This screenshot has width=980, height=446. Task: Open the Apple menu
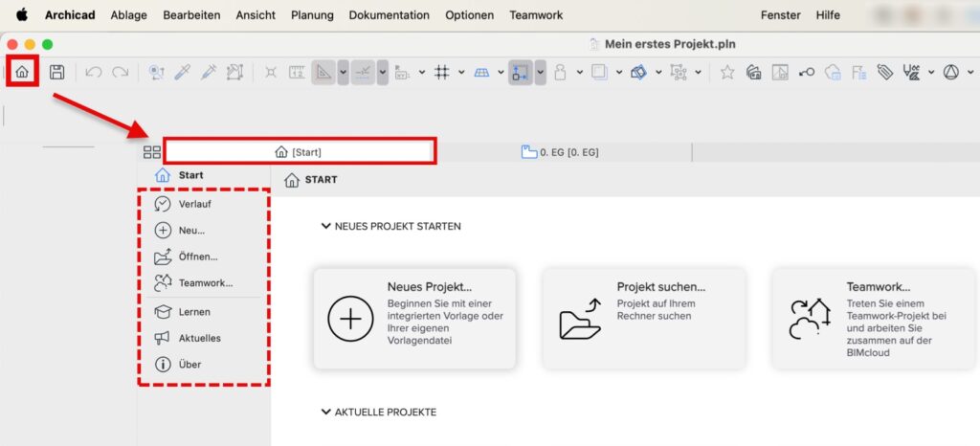pyautogui.click(x=22, y=14)
